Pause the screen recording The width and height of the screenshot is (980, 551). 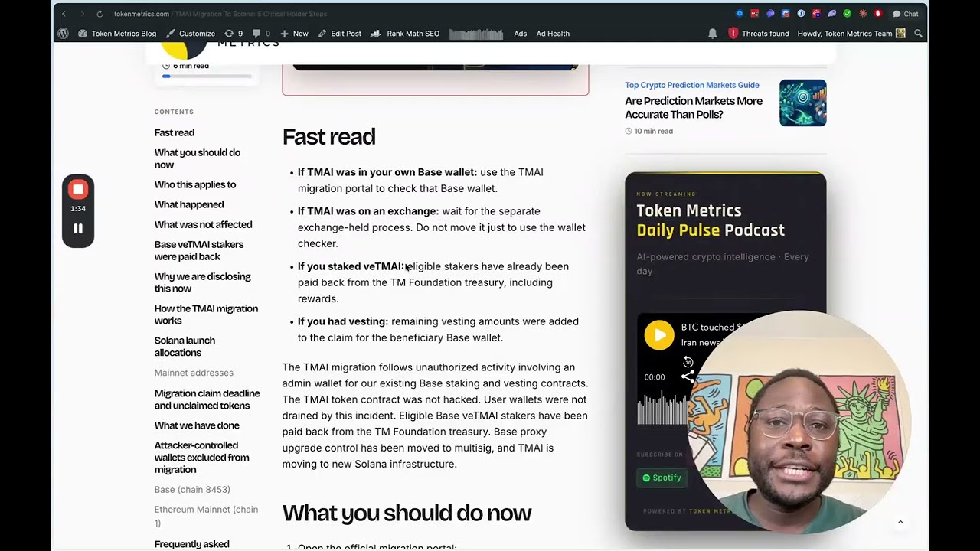pos(78,228)
